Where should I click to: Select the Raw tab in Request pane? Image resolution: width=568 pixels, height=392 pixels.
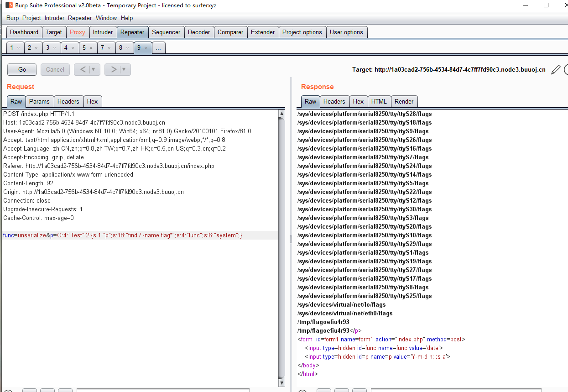[x=16, y=102]
